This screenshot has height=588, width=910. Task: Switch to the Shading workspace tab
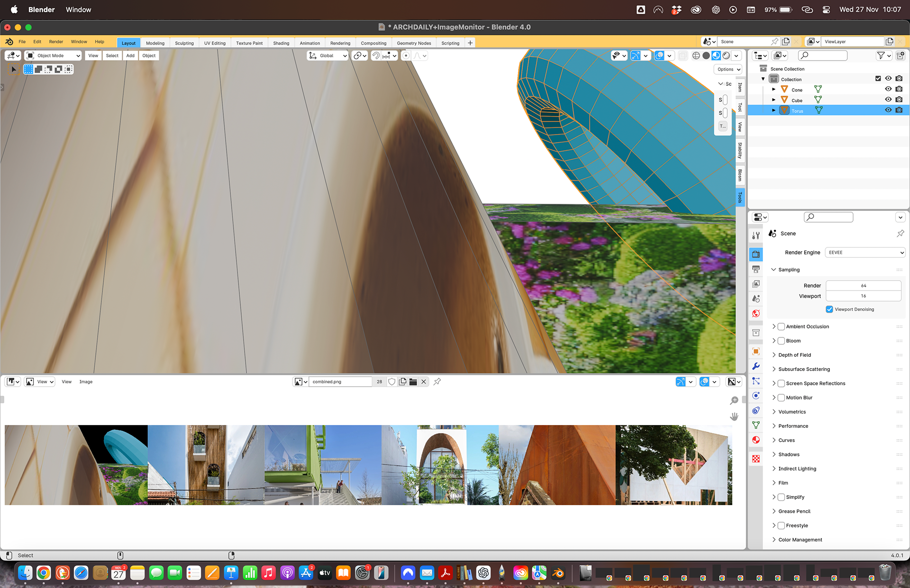tap(281, 43)
